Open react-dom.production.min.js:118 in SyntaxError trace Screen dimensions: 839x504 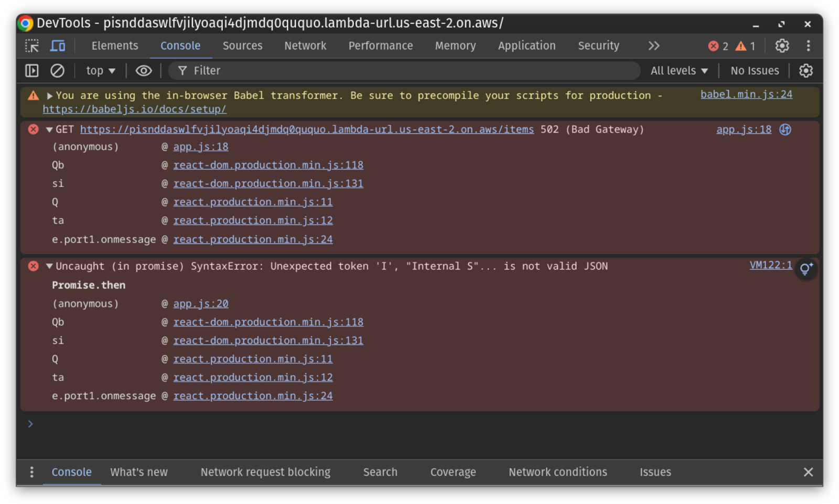tap(268, 322)
